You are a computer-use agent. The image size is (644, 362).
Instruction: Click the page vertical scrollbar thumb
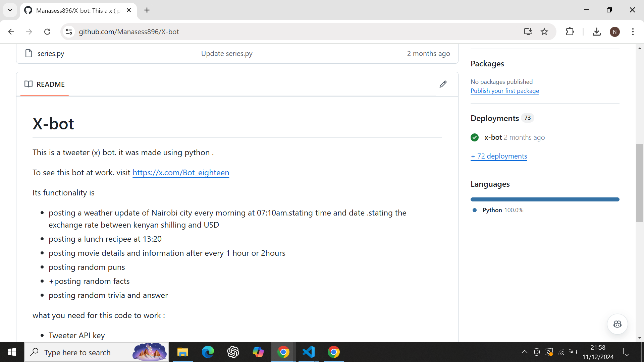pyautogui.click(x=640, y=183)
